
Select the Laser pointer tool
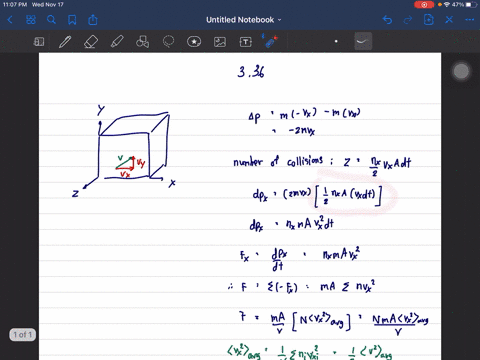pos(270,41)
